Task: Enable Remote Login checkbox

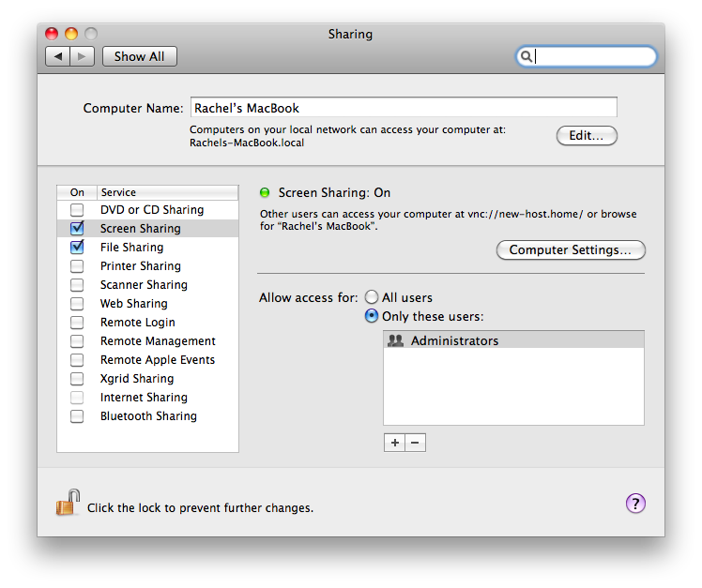Action: coord(77,323)
